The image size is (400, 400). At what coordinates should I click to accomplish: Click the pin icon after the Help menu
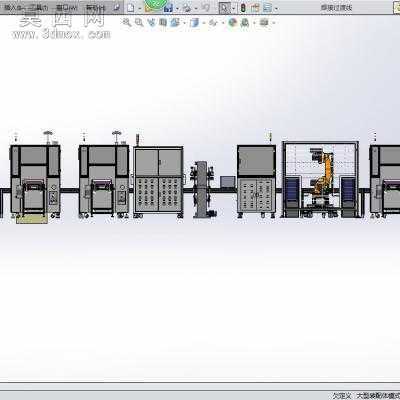[x=116, y=7]
